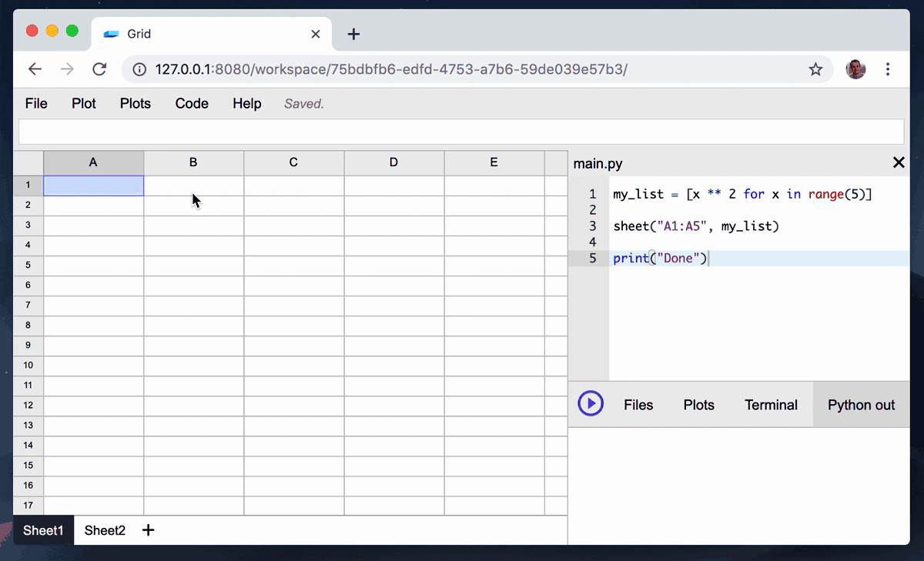Go back using the browser back arrow
Viewport: 924px width, 561px height.
35,68
